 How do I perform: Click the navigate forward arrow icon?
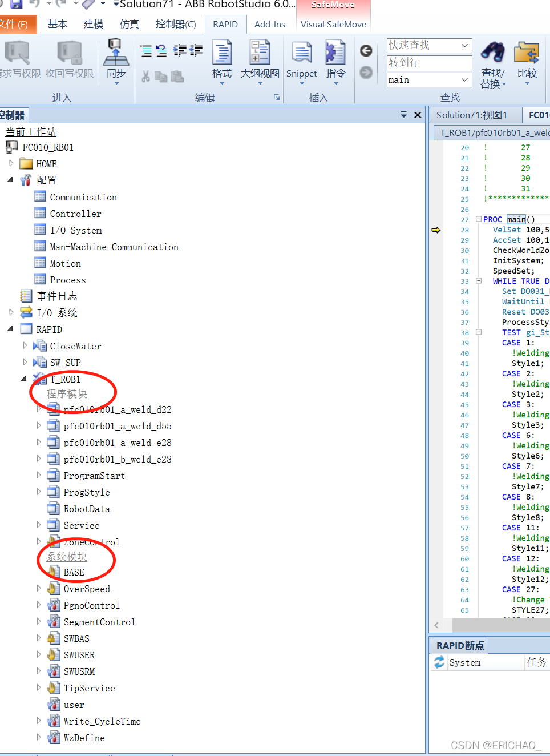pyautogui.click(x=366, y=72)
